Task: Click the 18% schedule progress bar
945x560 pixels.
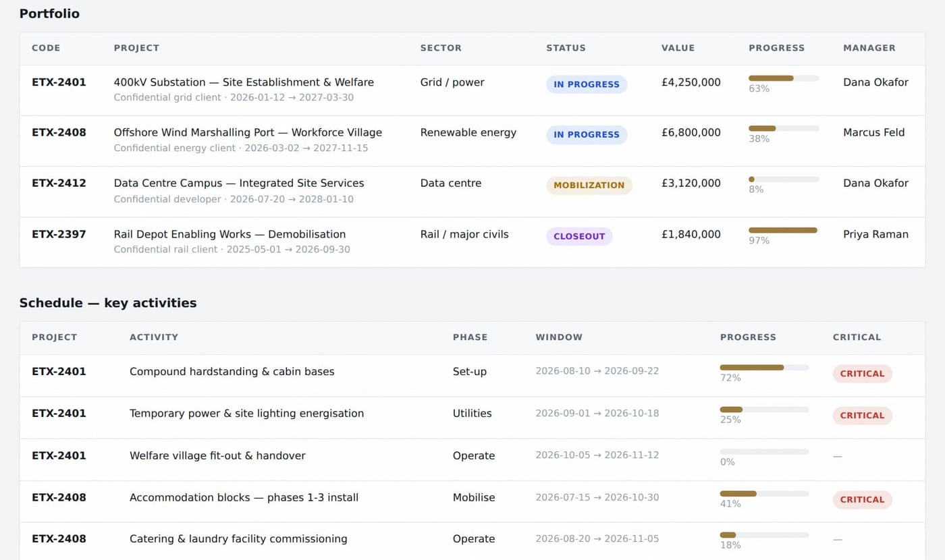Action: [764, 535]
